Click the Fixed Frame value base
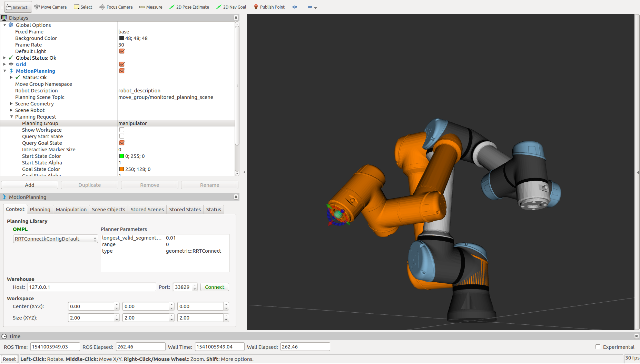Image resolution: width=640 pixels, height=364 pixels. tap(124, 31)
